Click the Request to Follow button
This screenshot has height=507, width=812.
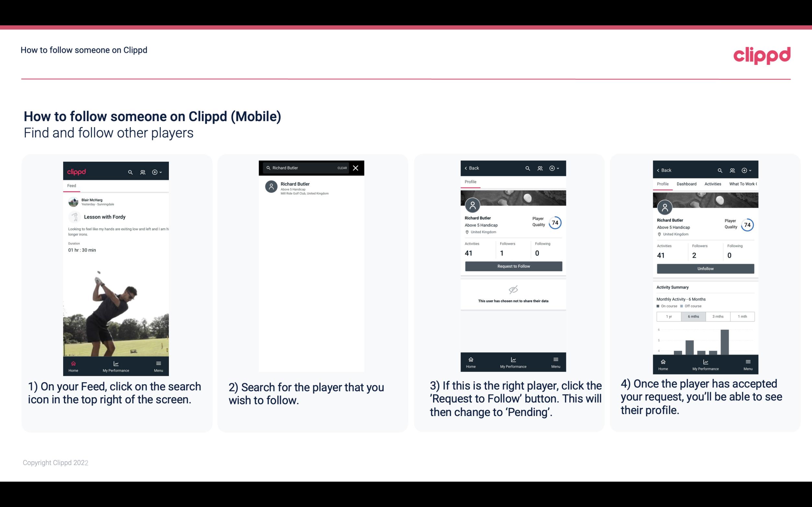(x=513, y=266)
